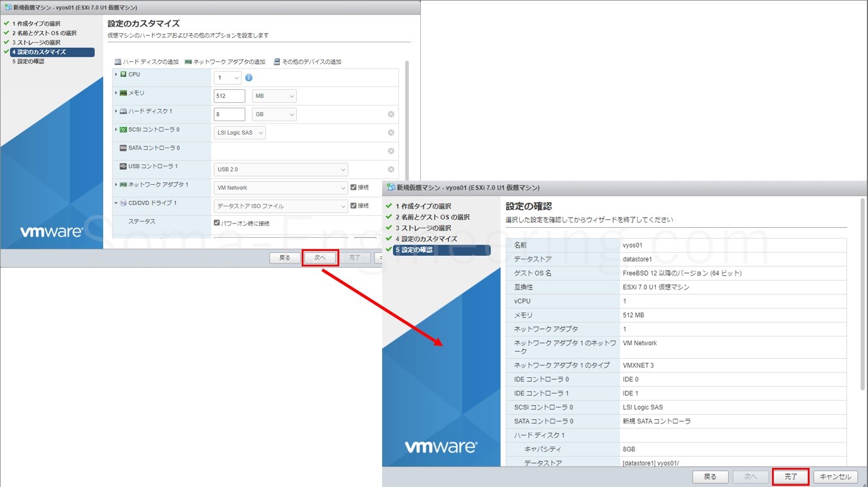The height and width of the screenshot is (487, 868).
Task: Click the datastore1 value in summary
Action: click(637, 259)
